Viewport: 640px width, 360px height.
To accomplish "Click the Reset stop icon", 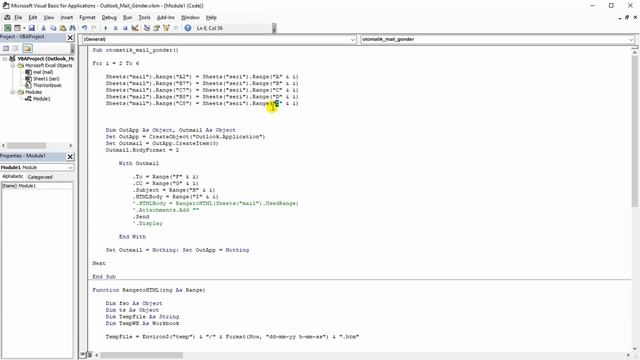I will (x=125, y=28).
